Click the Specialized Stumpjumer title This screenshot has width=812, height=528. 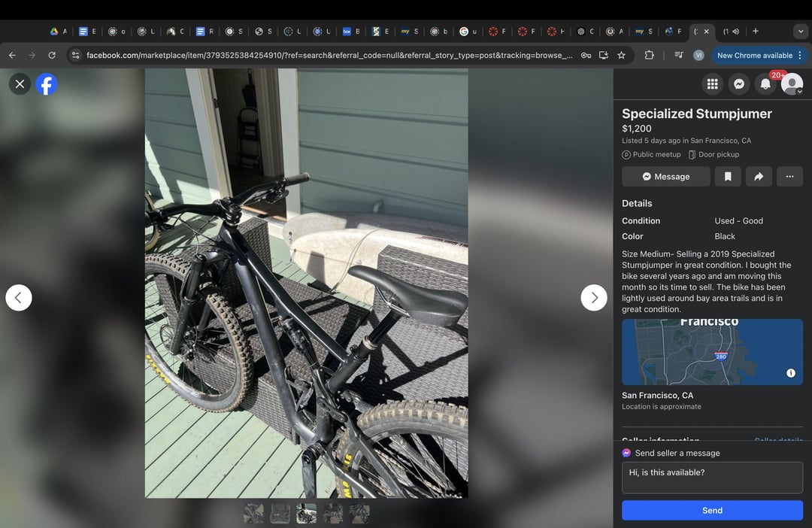click(696, 114)
